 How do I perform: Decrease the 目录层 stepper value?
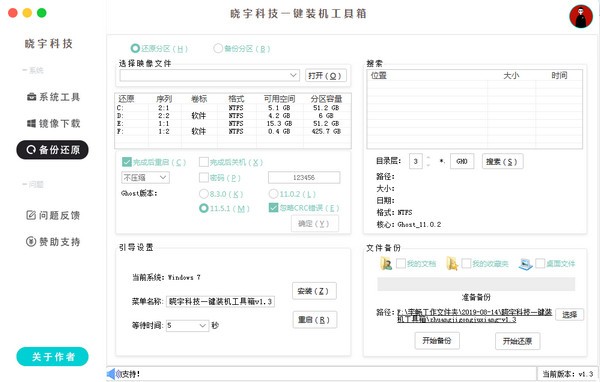point(428,165)
